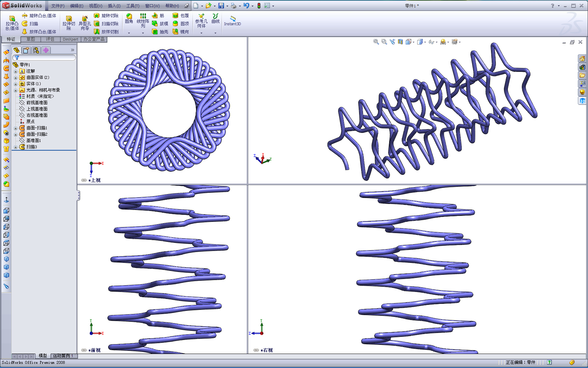Click the Wrap (包覆) tool

pos(181,16)
